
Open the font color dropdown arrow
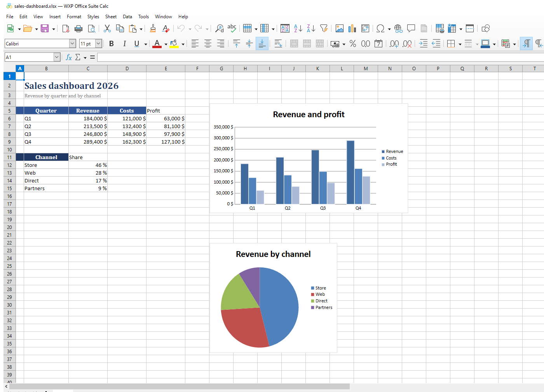(x=166, y=44)
